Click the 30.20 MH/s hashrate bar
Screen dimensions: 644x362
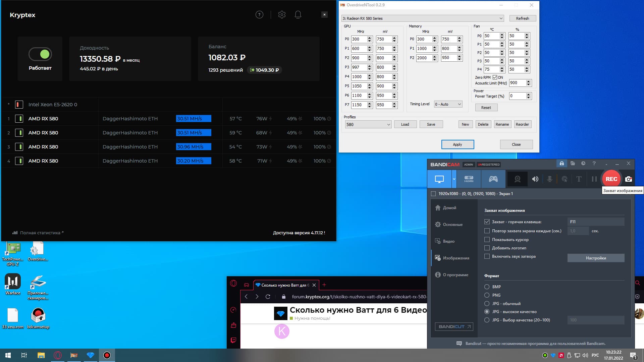coord(194,161)
